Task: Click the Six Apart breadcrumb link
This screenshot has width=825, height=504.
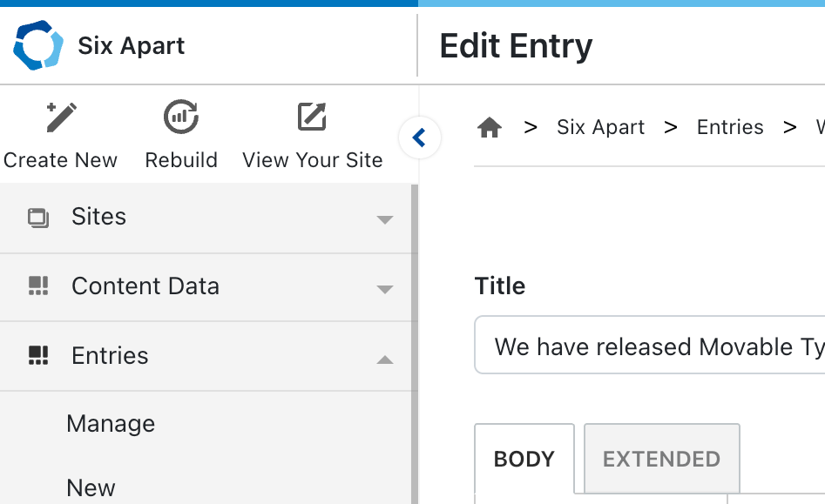Action: pyautogui.click(x=600, y=128)
